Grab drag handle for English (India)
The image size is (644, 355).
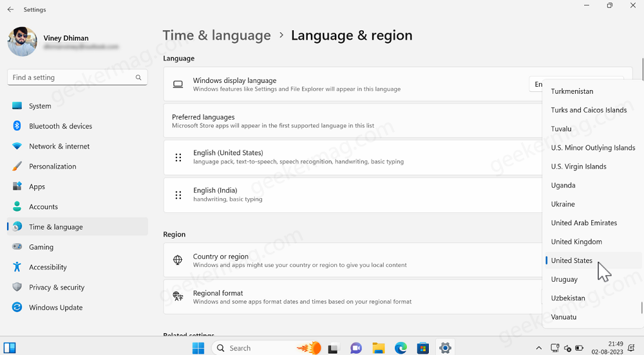[x=178, y=195]
